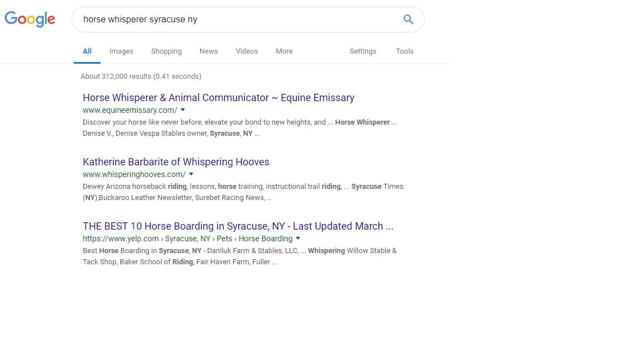Open the News tab
This screenshot has width=644, height=362.
(x=209, y=51)
